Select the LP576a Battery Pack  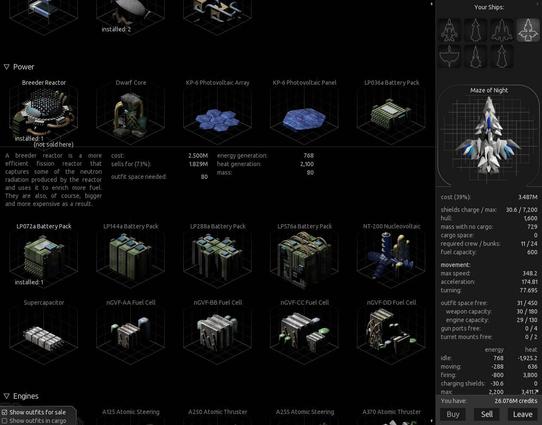point(304,256)
